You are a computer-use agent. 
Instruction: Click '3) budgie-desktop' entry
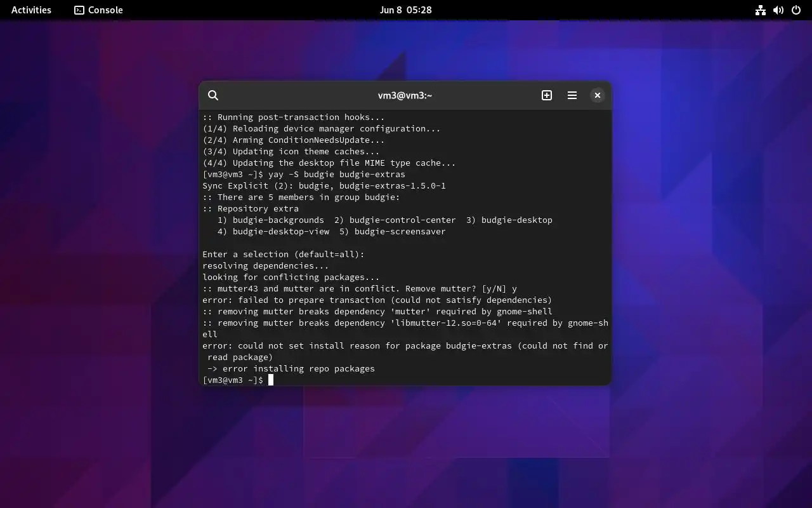click(509, 220)
